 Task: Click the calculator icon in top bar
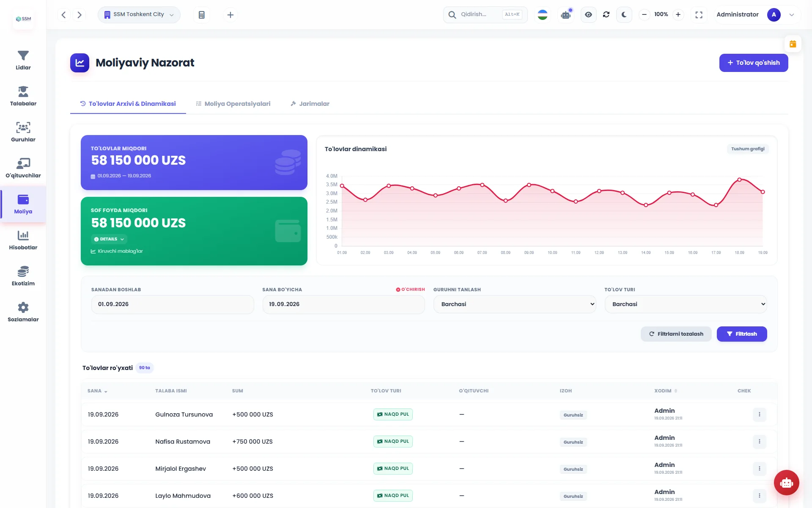202,15
